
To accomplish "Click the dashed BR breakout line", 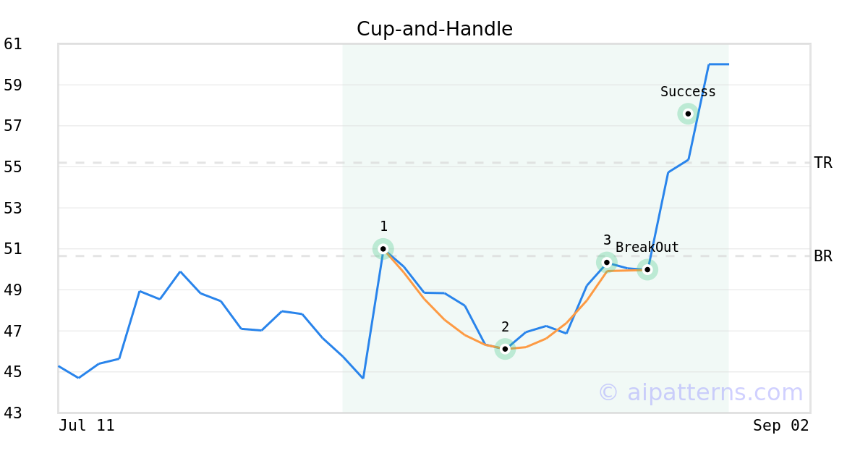I will pyautogui.click(x=434, y=256).
